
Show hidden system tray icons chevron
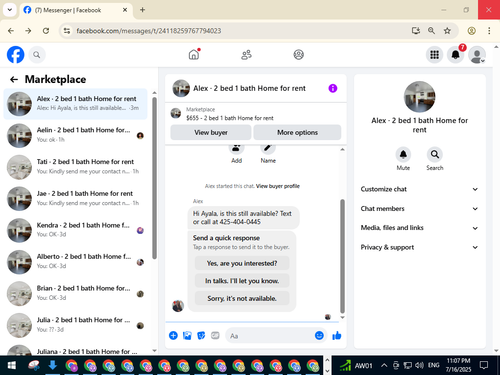click(384, 365)
